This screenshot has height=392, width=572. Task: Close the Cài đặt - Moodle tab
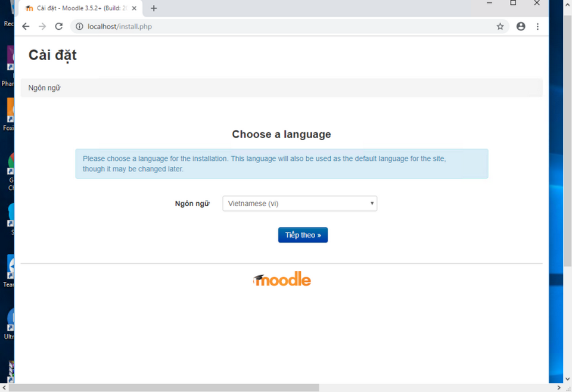(x=134, y=8)
